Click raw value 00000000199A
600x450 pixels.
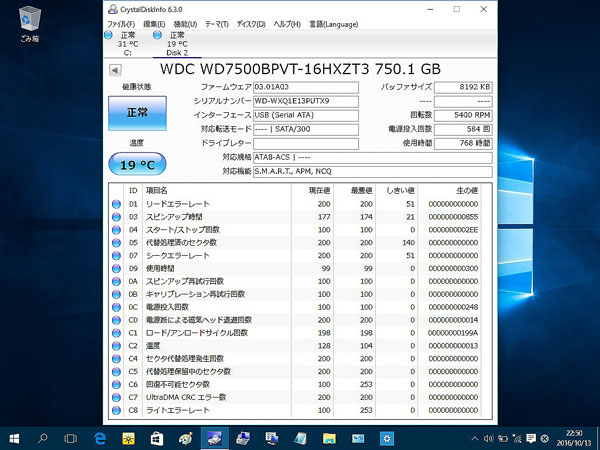[x=453, y=333]
